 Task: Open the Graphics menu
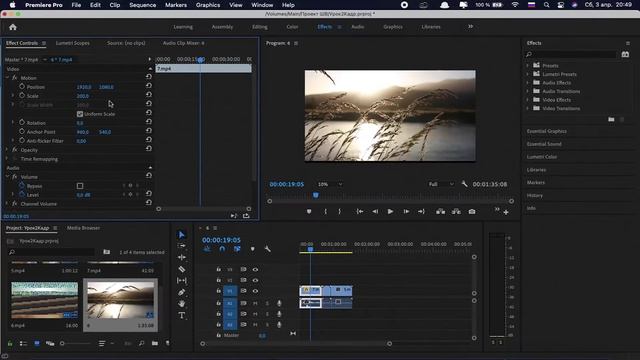pos(208,5)
